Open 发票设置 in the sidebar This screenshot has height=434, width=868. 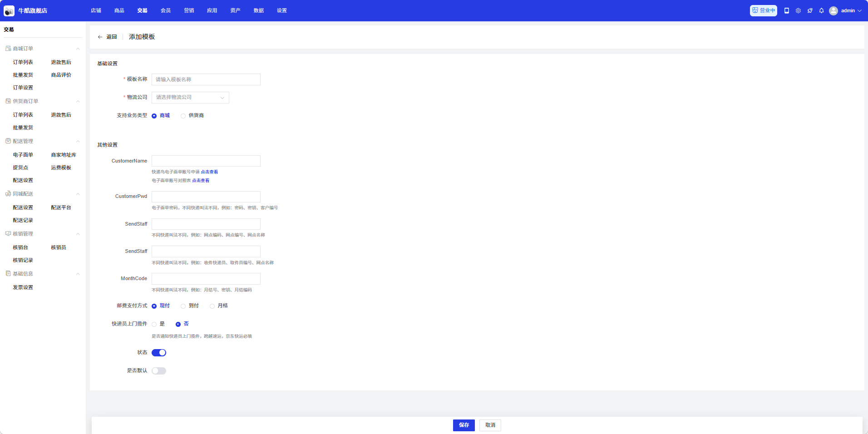point(23,287)
